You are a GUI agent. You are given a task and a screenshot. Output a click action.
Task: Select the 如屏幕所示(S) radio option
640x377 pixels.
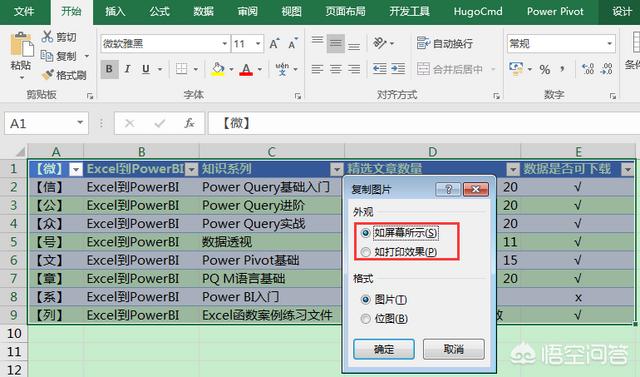(x=365, y=233)
